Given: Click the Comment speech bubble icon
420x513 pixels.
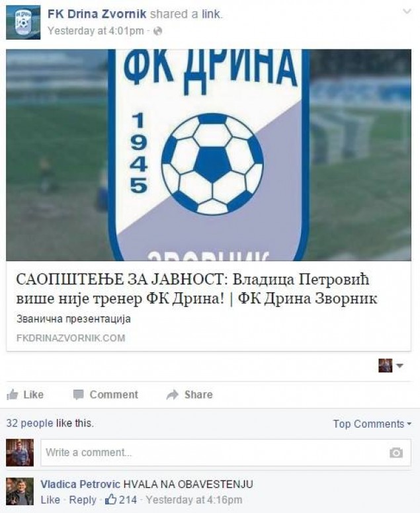Looking at the screenshot, I should [x=79, y=395].
